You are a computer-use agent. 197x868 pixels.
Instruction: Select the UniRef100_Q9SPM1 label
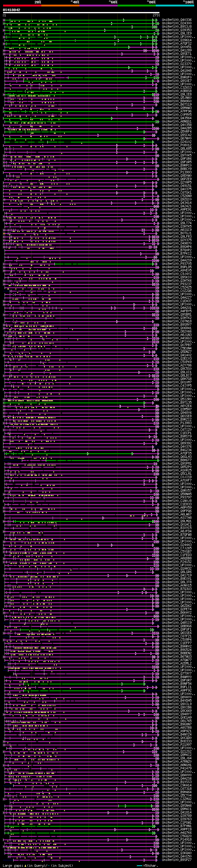tap(177, 463)
